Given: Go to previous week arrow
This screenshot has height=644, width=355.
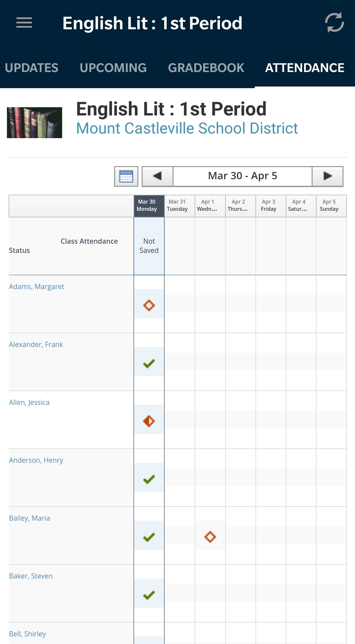Looking at the screenshot, I should tap(157, 176).
